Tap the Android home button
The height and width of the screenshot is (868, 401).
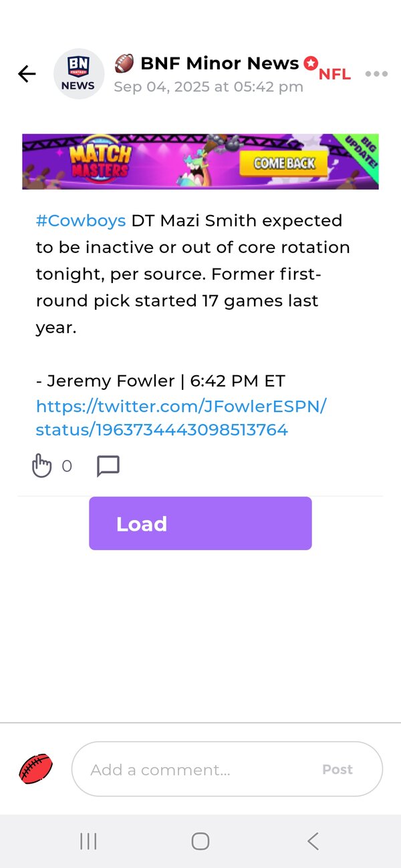pyautogui.click(x=200, y=841)
